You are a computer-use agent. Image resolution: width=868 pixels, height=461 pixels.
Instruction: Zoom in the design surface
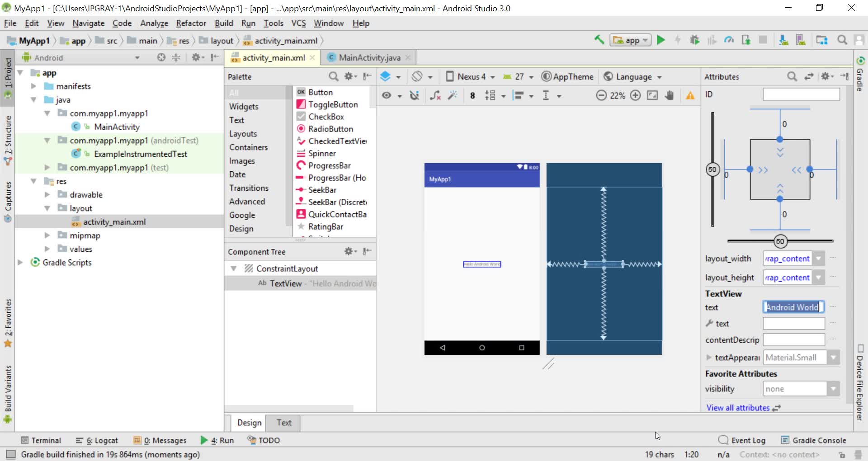tap(635, 95)
